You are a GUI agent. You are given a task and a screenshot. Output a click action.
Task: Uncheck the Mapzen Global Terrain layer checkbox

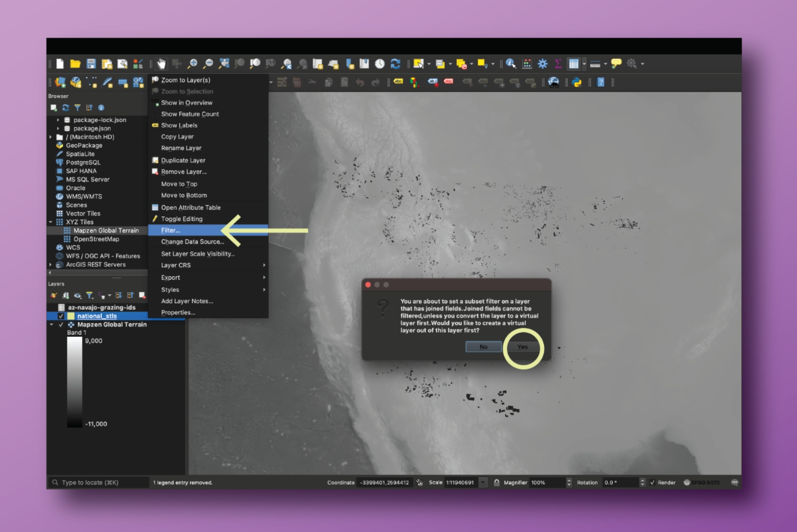(61, 325)
